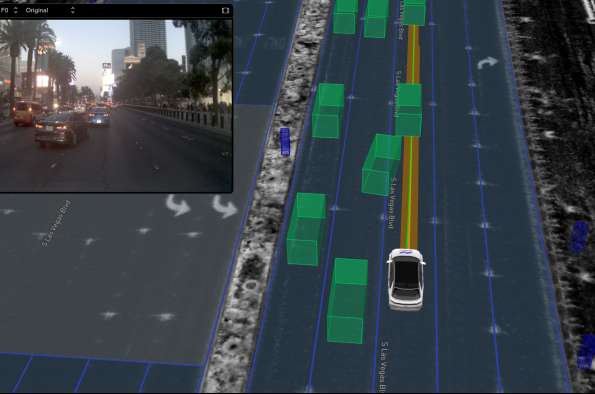Select the blue box on right sidewalk edge
595x394 pixels.
579,237
